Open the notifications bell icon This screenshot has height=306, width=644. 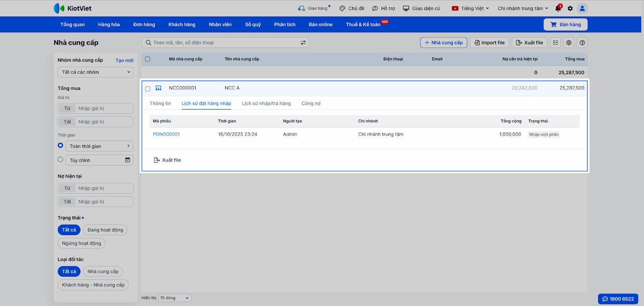coord(558,8)
